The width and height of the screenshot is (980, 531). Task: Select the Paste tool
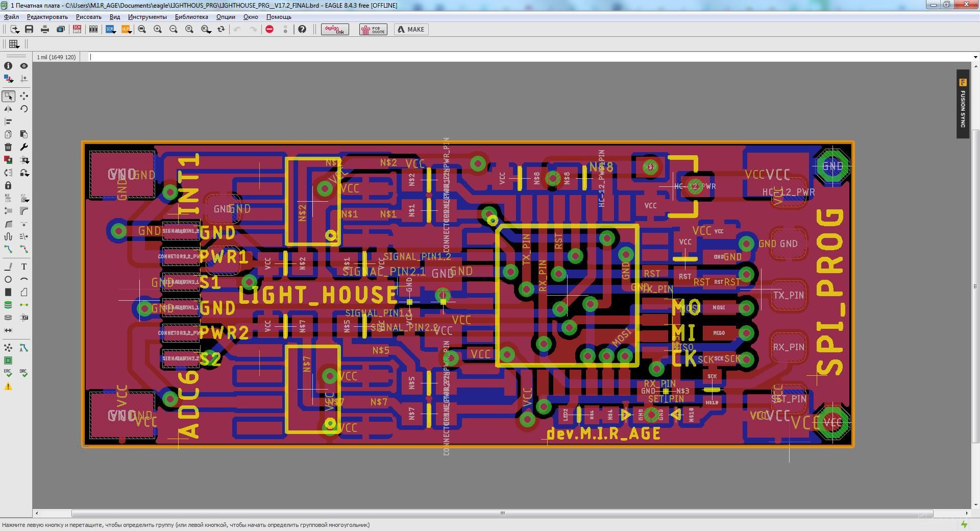pyautogui.click(x=24, y=134)
